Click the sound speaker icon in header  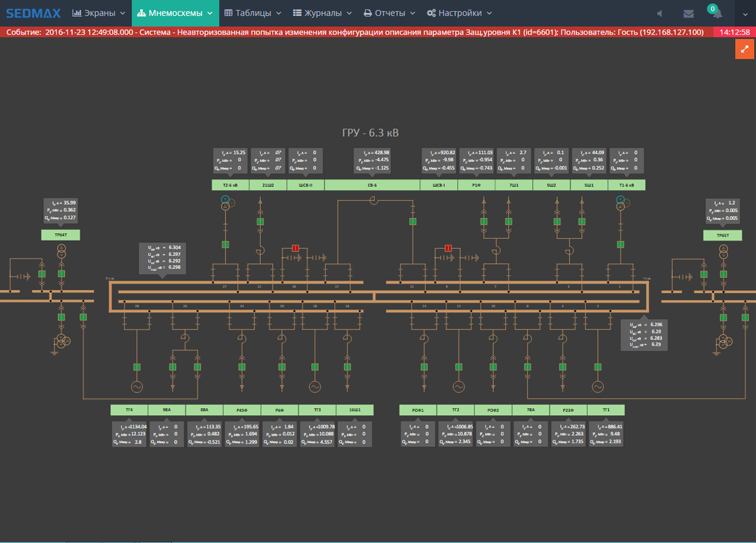tap(660, 13)
